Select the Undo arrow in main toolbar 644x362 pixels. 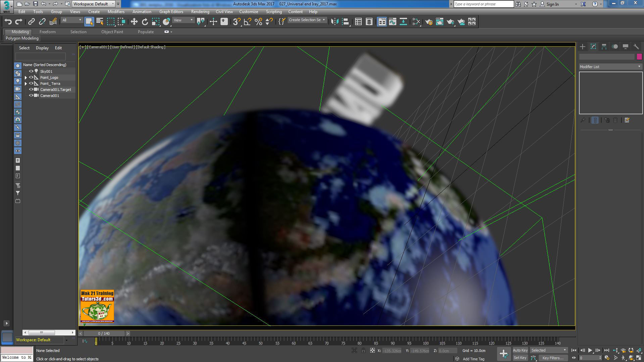(8, 22)
